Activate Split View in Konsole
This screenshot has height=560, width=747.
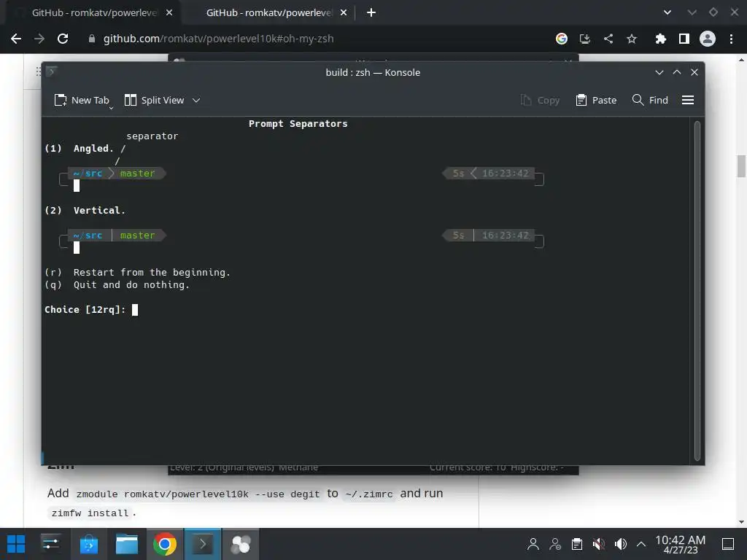coord(154,100)
